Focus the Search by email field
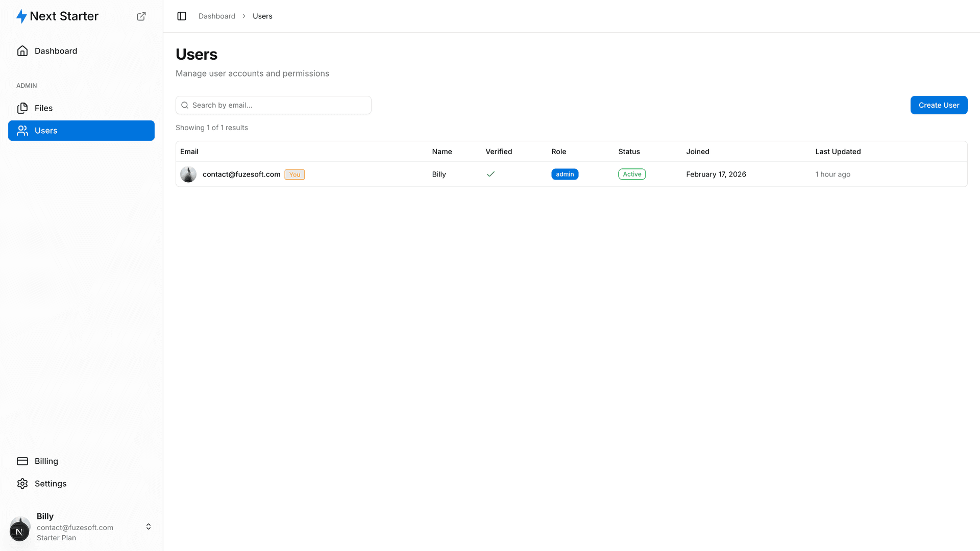980x551 pixels. [x=274, y=105]
